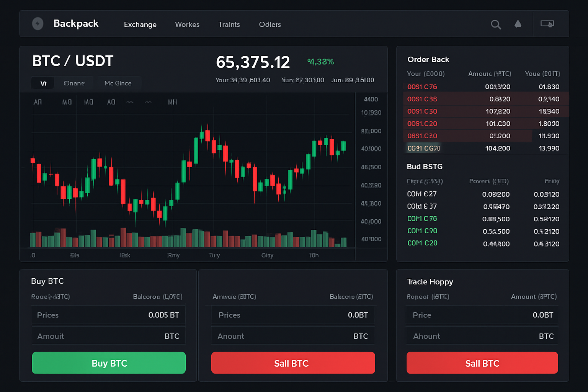The width and height of the screenshot is (588, 392).
Task: Toggle the 'Onane' chart option
Action: 74,83
